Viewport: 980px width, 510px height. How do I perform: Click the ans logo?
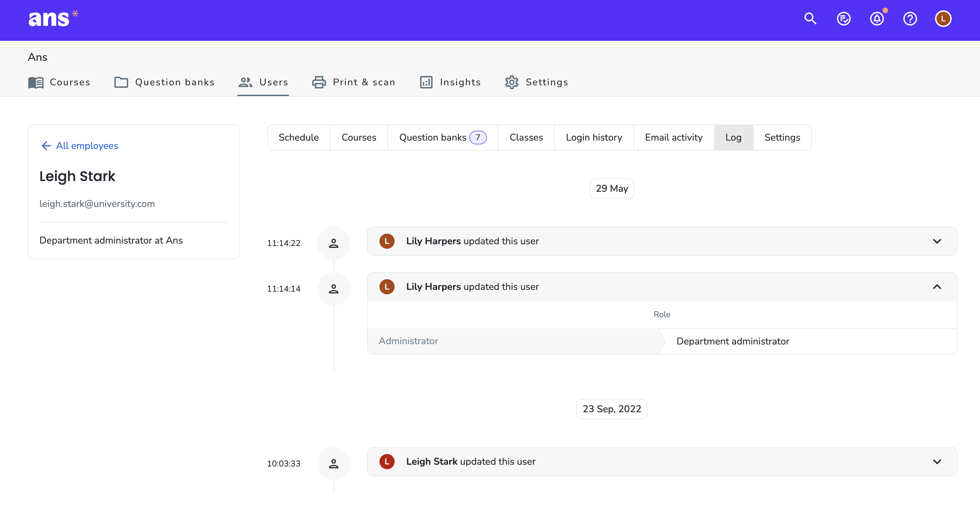coord(53,18)
